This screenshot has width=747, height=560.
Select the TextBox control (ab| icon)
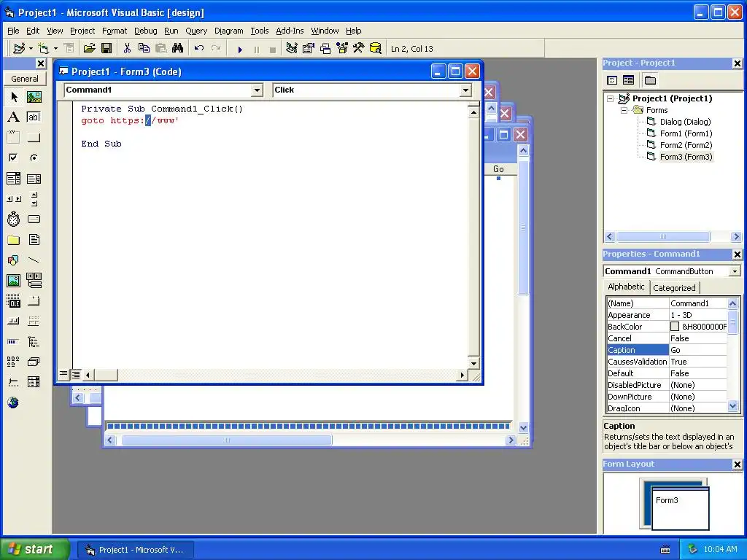click(34, 117)
